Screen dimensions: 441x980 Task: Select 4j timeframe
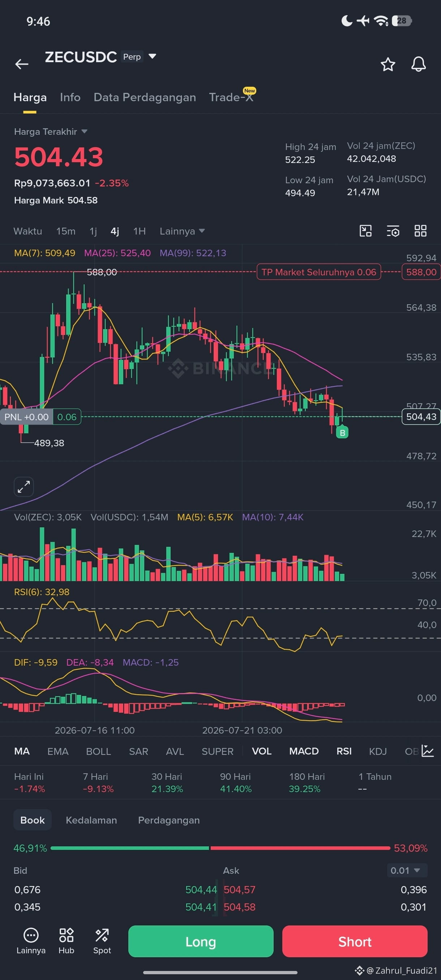pyautogui.click(x=115, y=231)
